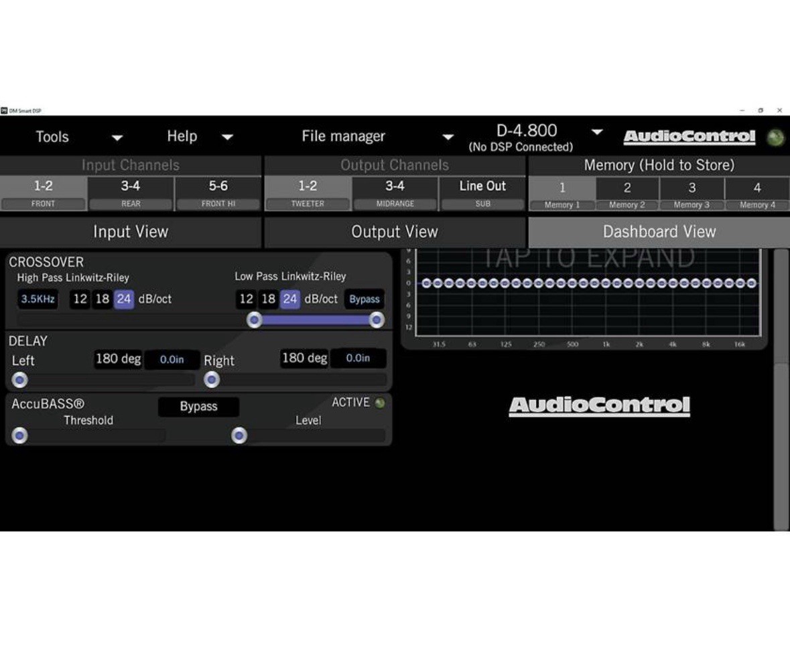Viewport: 790px width, 672px height.
Task: Switch to Dashboard View
Action: coord(659,232)
